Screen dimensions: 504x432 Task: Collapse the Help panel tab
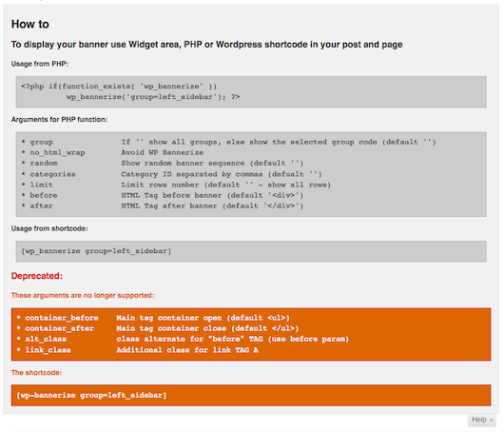pyautogui.click(x=482, y=420)
